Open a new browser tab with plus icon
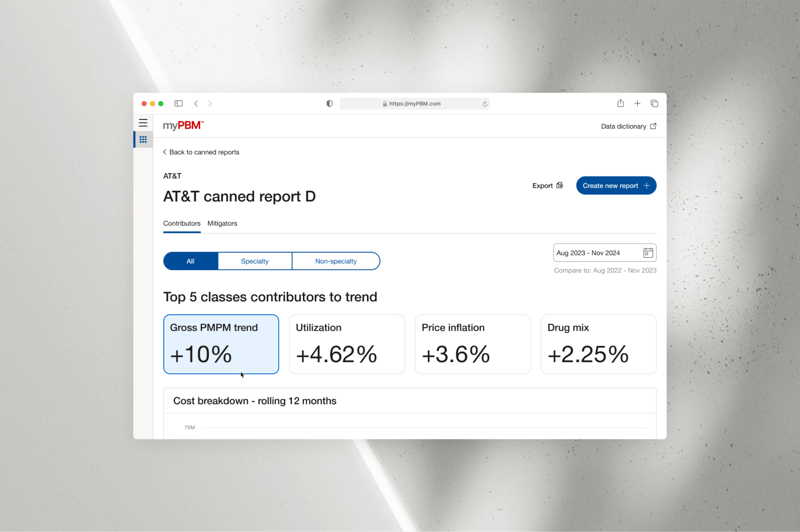800x532 pixels. [x=637, y=104]
